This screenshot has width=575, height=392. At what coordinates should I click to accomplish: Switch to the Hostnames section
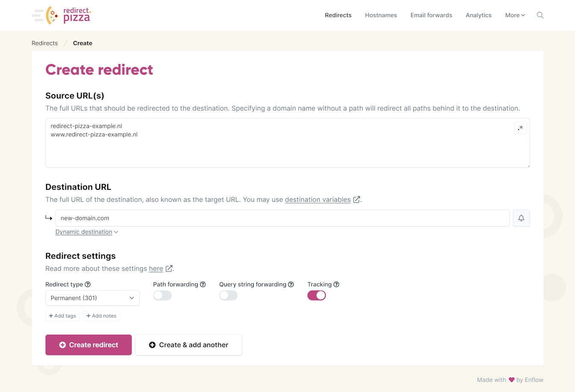click(381, 15)
